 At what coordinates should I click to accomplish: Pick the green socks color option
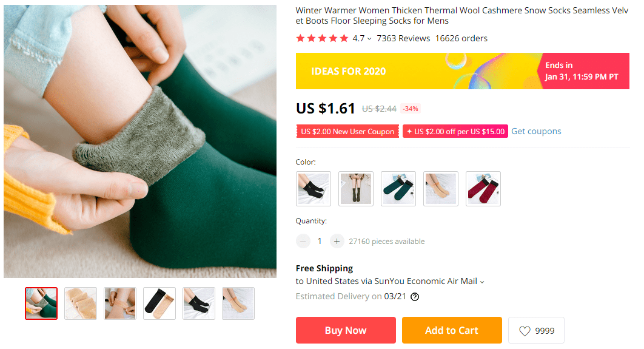398,189
